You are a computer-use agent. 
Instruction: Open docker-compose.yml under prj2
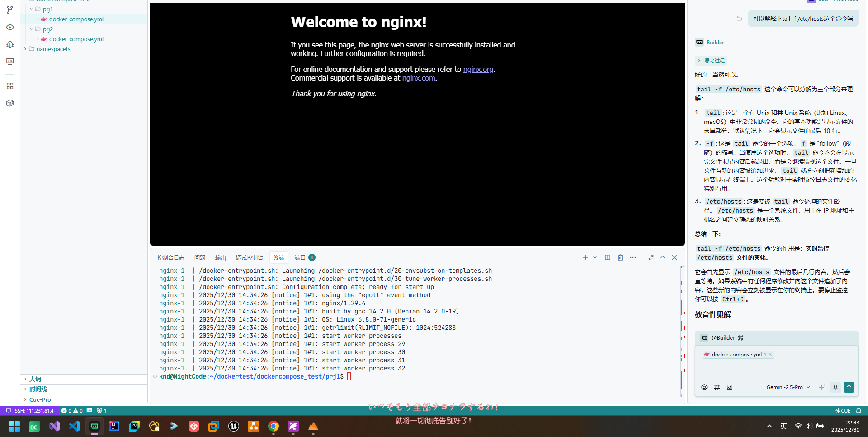coord(76,39)
